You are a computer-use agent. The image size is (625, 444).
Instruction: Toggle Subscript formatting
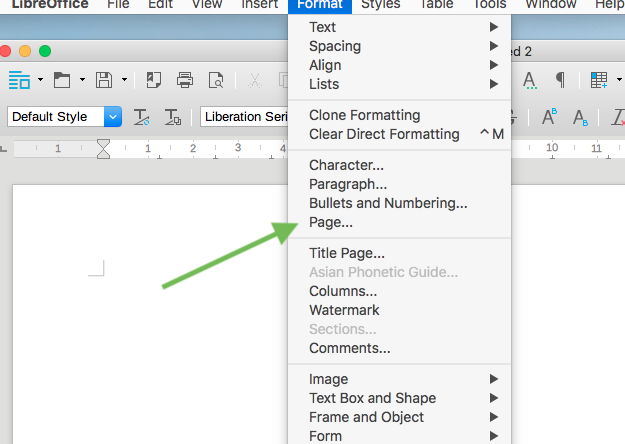581,117
